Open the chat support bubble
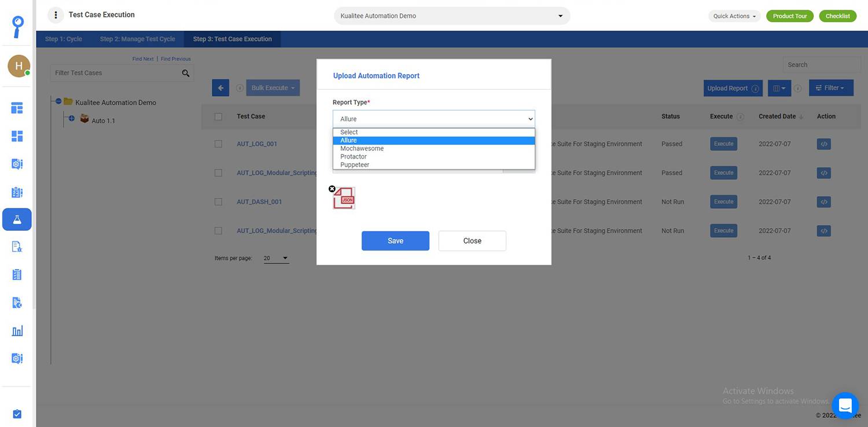Image resolution: width=868 pixels, height=427 pixels. pos(845,405)
